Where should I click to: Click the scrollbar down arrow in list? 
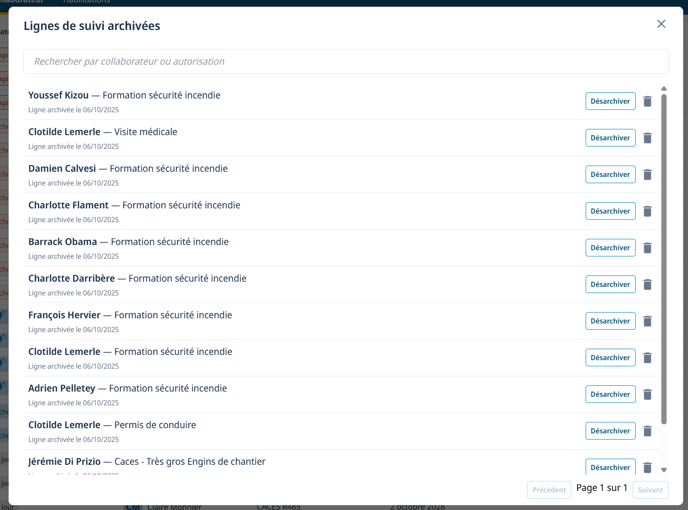664,470
